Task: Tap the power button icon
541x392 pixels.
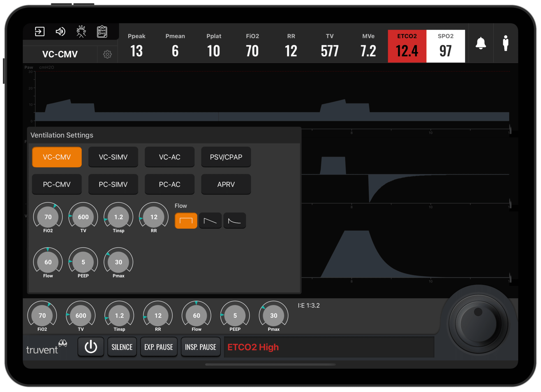Action: pyautogui.click(x=91, y=347)
